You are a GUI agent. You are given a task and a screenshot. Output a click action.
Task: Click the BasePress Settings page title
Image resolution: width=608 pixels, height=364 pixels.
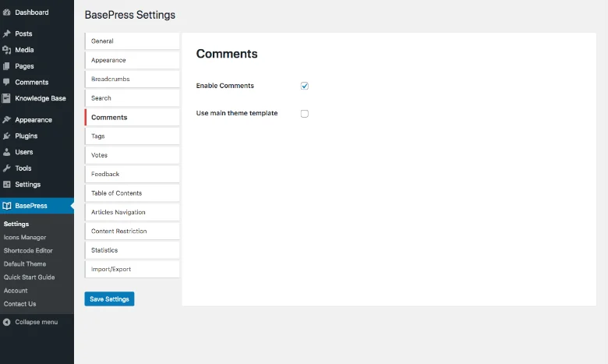point(130,15)
